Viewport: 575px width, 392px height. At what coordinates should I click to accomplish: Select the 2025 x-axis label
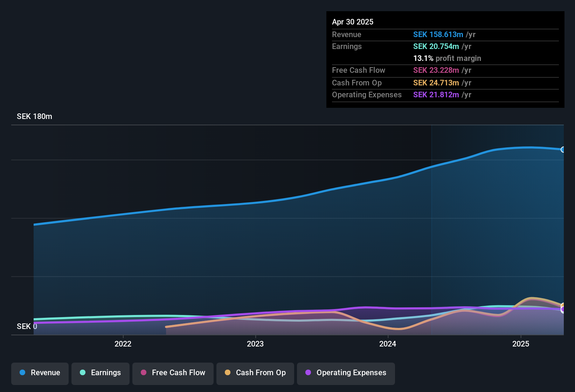point(521,344)
